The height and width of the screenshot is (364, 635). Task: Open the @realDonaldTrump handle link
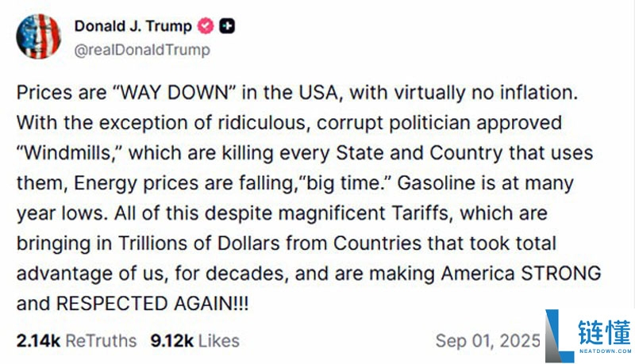[x=142, y=50]
